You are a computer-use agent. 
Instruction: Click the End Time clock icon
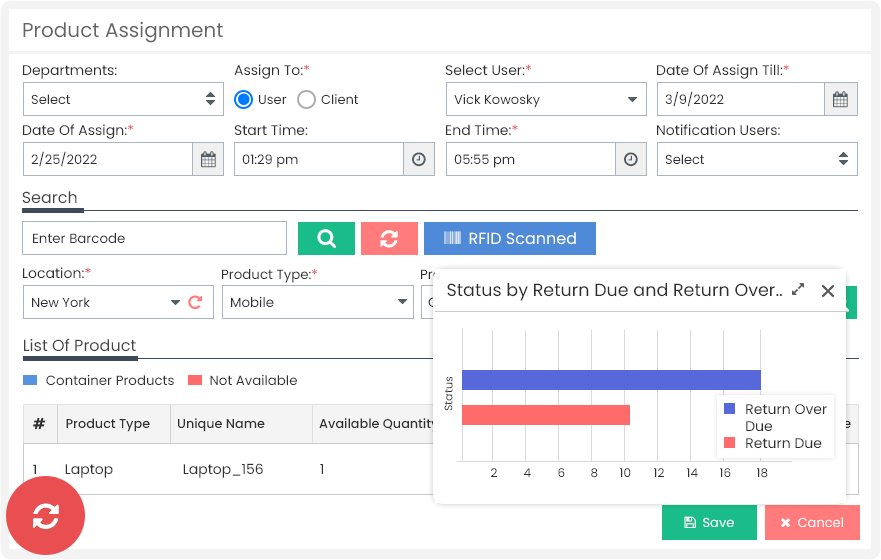click(x=630, y=160)
